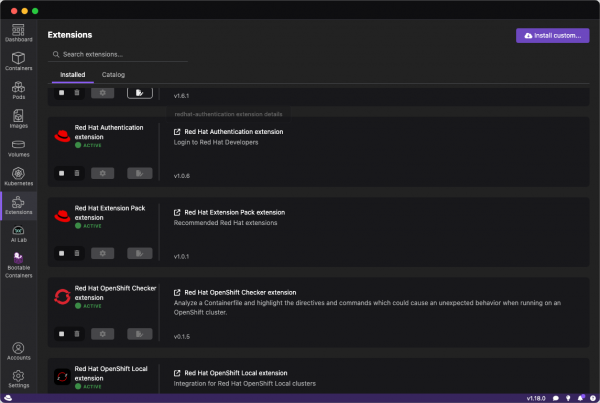Viewport: 600px width, 403px height.
Task: Navigate to Images in the sidebar
Action: (x=18, y=119)
